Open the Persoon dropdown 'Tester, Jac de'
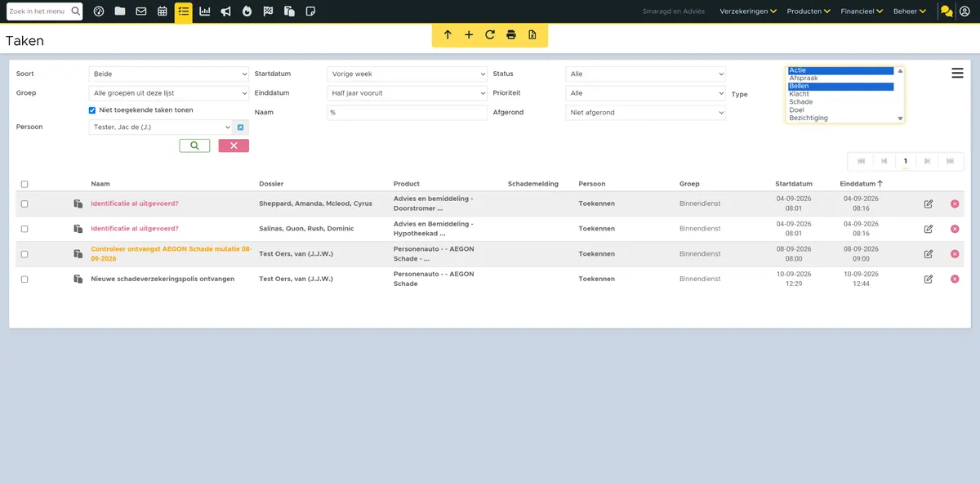 160,127
